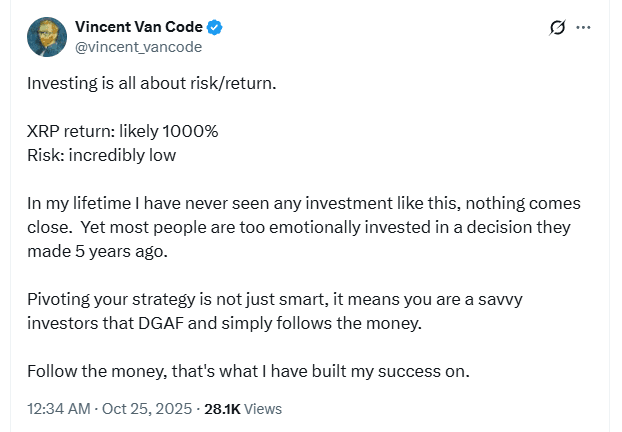Click the Grok explain post icon
This screenshot has width=622, height=432.
pyautogui.click(x=558, y=27)
